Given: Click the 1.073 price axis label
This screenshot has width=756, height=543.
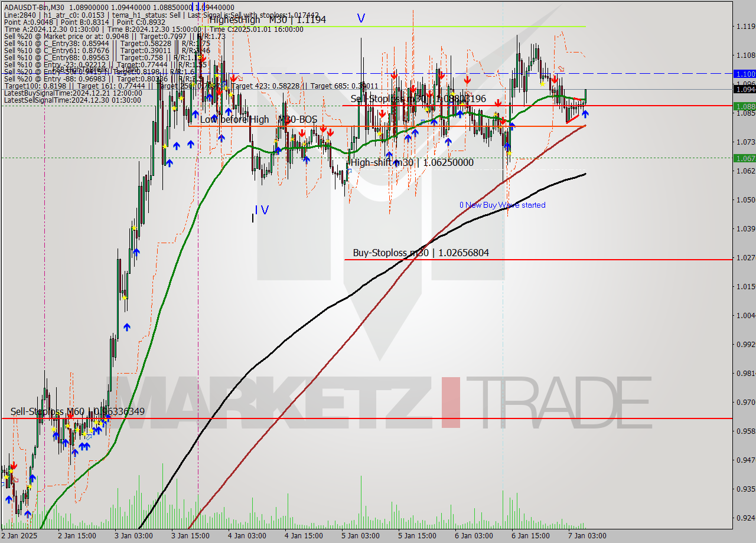Looking at the screenshot, I should (745, 142).
